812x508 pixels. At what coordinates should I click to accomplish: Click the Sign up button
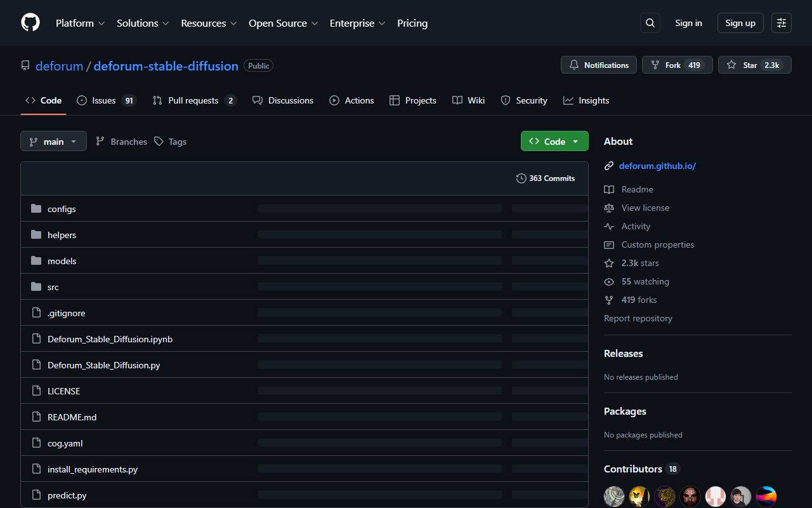tap(740, 23)
